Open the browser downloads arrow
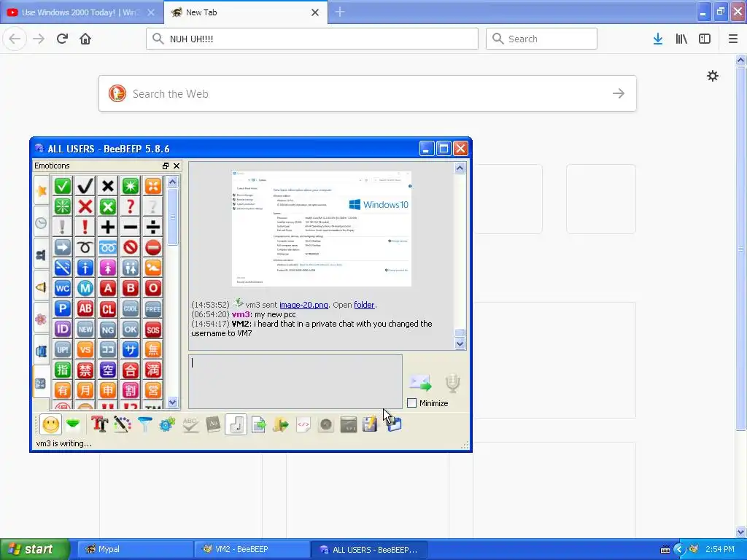 tap(658, 39)
